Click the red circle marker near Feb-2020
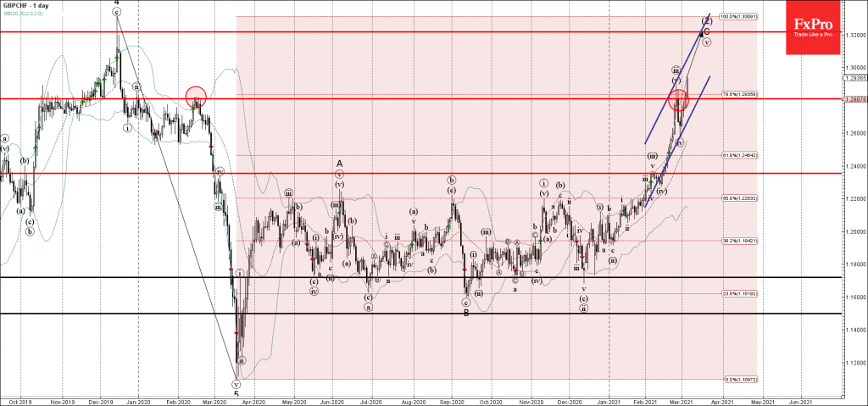 pos(196,97)
